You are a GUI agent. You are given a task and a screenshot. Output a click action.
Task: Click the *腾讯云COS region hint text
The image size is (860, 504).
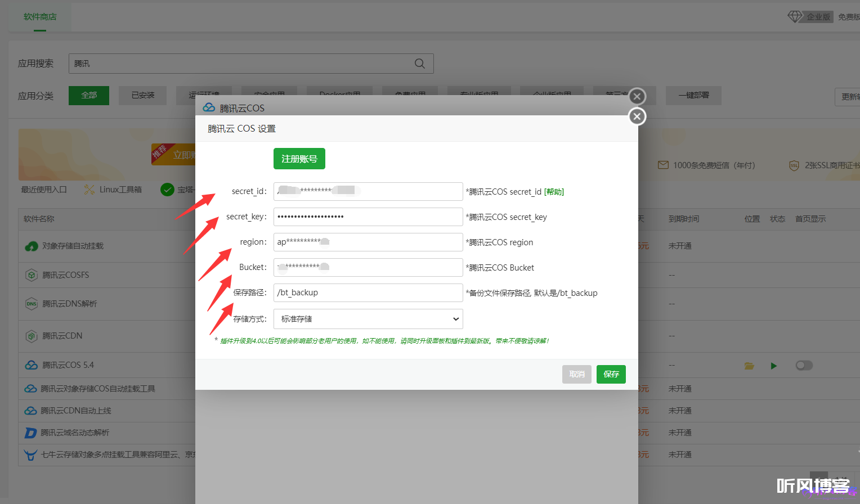pos(499,242)
